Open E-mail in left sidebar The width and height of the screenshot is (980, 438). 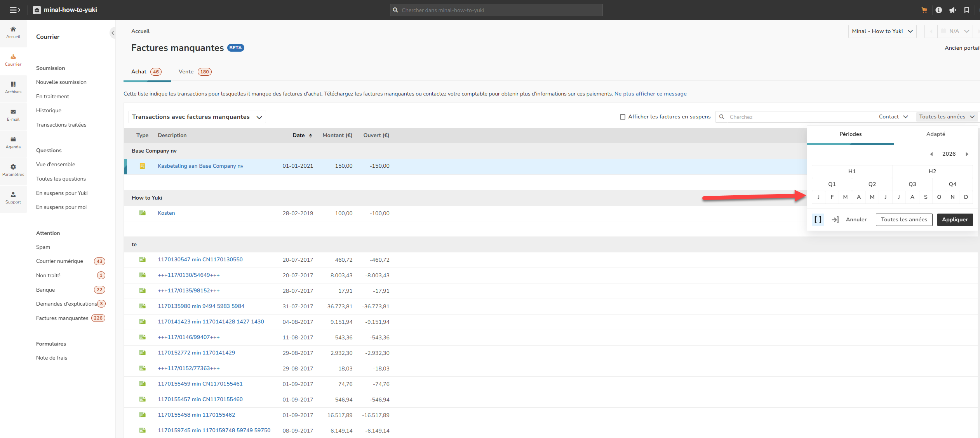(13, 115)
